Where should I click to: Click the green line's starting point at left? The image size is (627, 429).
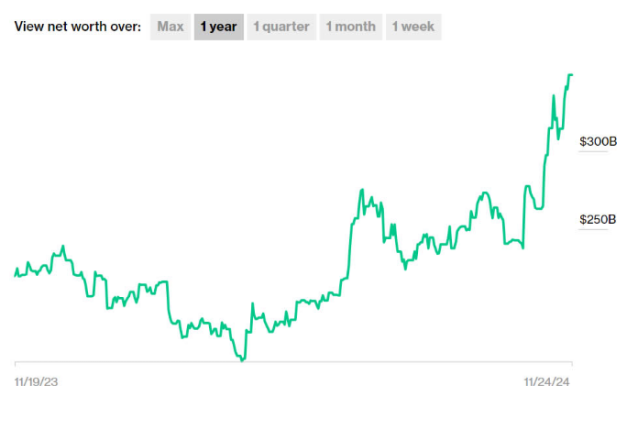pyautogui.click(x=15, y=274)
